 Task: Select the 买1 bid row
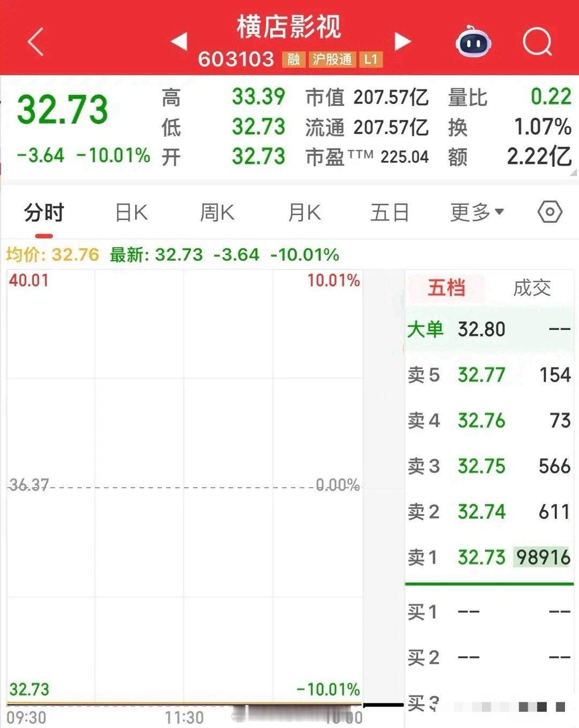click(x=489, y=612)
